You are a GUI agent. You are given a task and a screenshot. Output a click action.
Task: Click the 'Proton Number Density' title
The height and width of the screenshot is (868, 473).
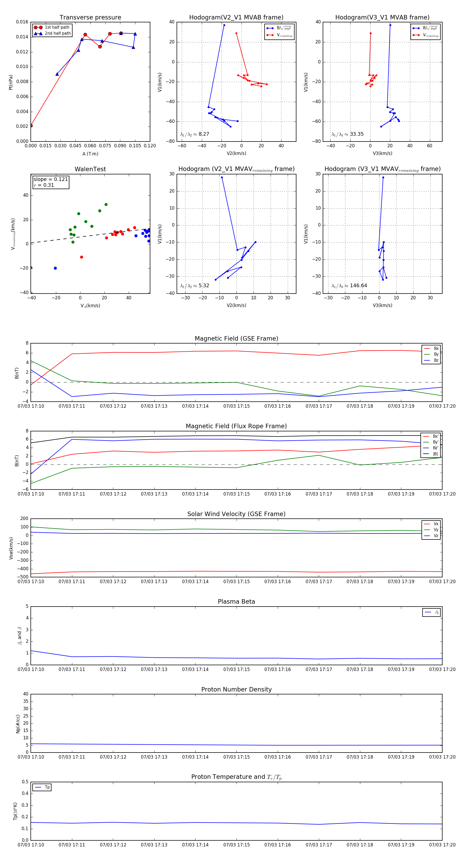[236, 689]
